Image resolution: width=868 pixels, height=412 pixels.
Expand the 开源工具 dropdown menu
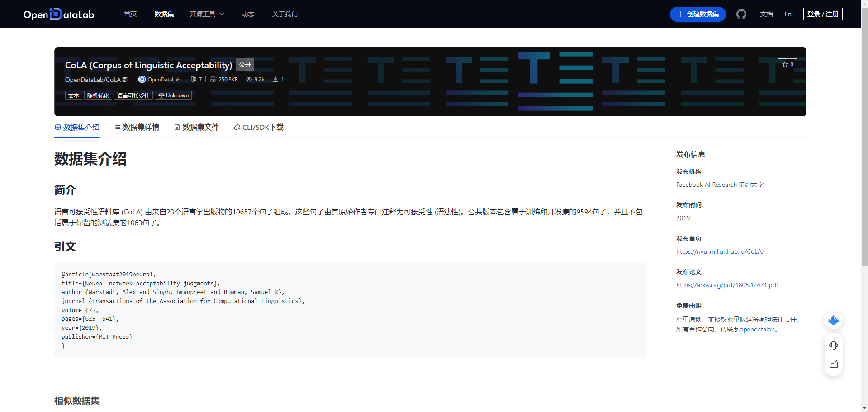tap(207, 14)
